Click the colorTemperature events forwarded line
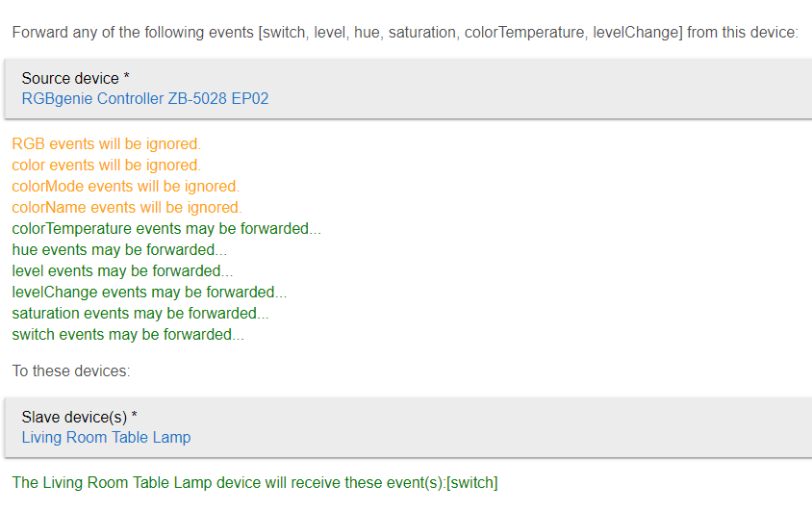Viewport: 812px width, 511px height. pos(165,229)
